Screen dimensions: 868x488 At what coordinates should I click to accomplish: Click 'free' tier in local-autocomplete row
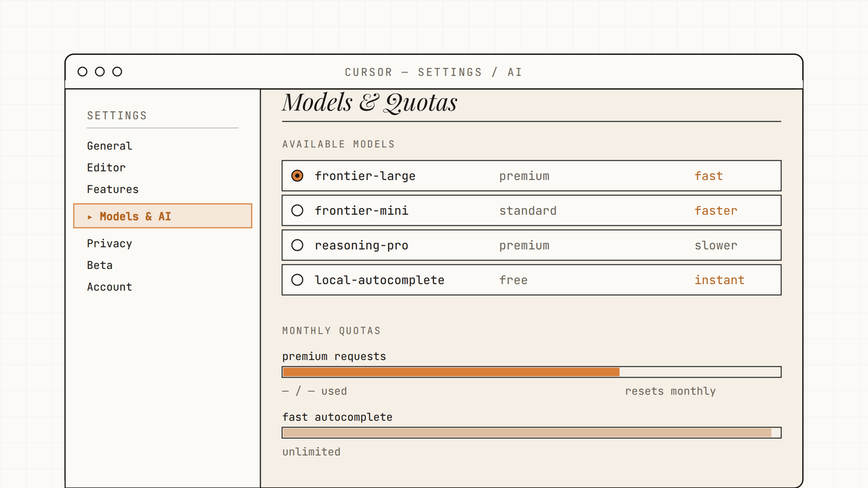click(x=514, y=280)
